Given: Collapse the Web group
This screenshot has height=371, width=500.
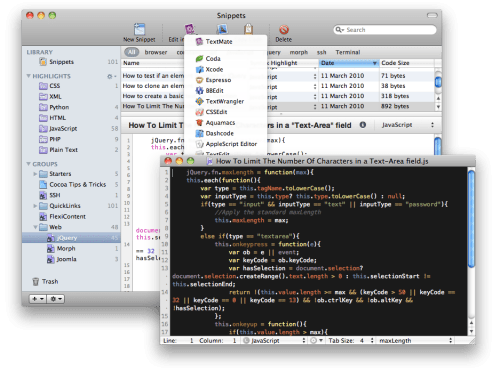Looking at the screenshot, I should (35, 227).
